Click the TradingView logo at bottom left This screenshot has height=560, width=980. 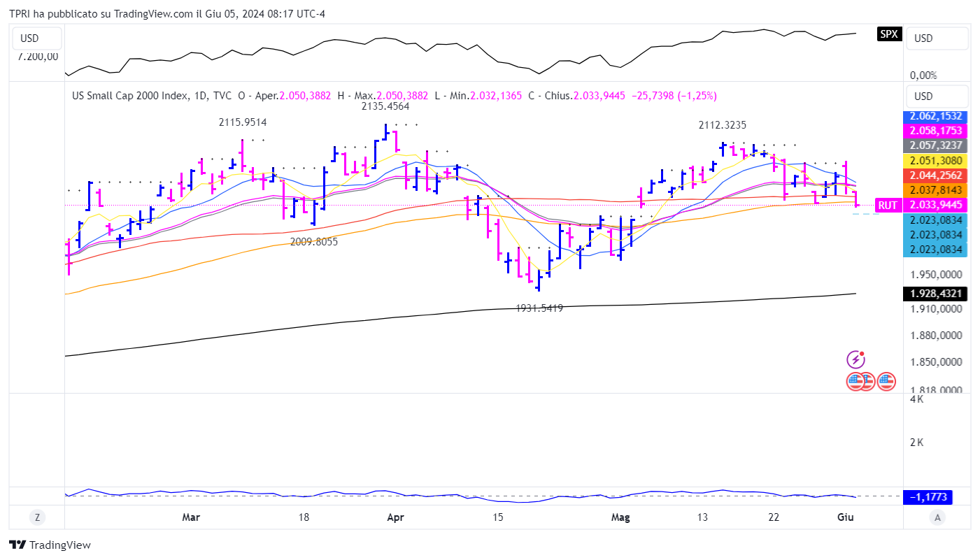point(50,545)
